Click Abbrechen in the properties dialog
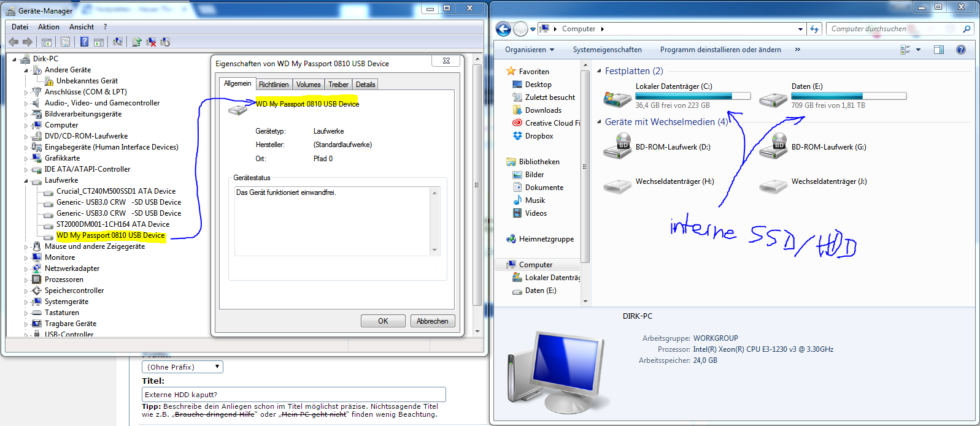 click(x=433, y=321)
